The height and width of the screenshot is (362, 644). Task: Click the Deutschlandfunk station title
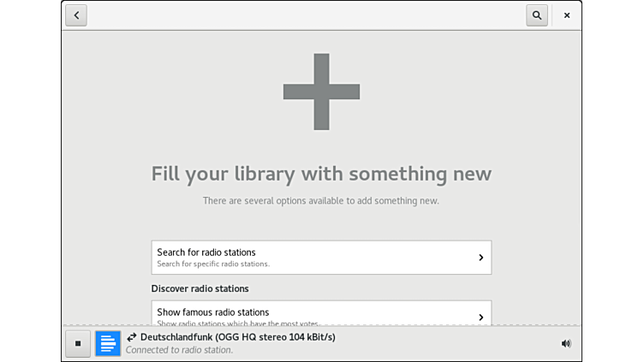click(237, 337)
